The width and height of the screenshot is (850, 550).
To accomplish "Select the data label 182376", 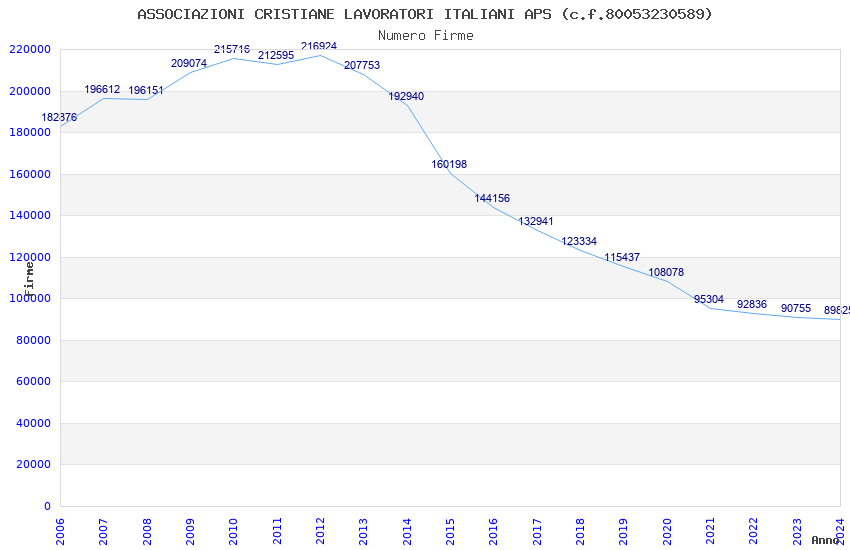I will pyautogui.click(x=59, y=118).
